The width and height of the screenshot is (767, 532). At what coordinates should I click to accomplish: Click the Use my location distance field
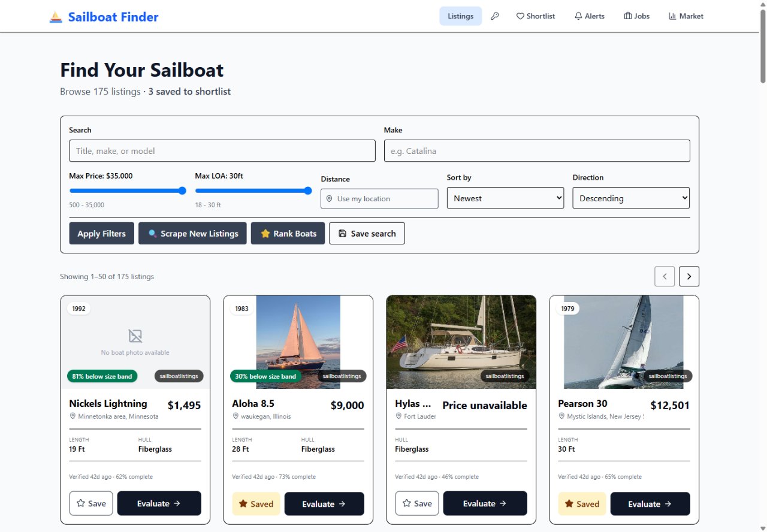point(379,199)
